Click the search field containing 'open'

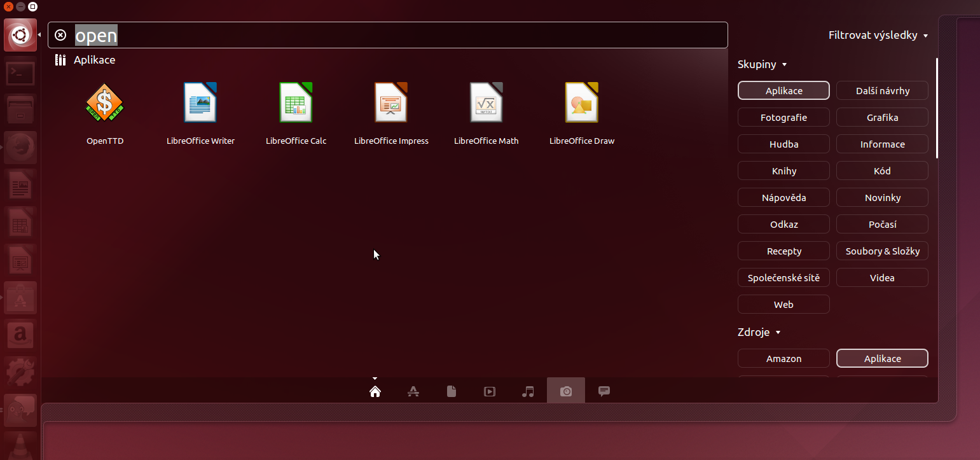tap(388, 35)
